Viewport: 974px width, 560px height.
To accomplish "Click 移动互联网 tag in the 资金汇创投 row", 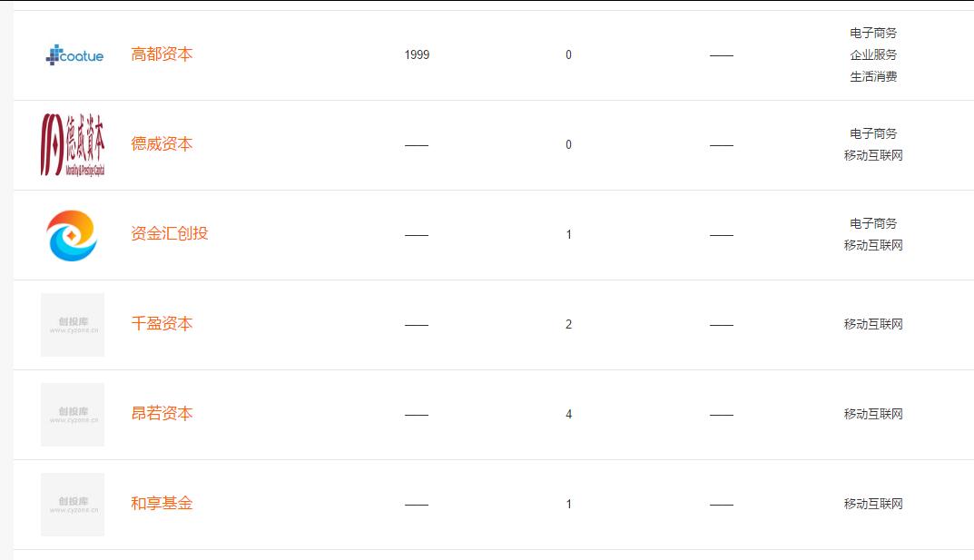I will [x=873, y=245].
